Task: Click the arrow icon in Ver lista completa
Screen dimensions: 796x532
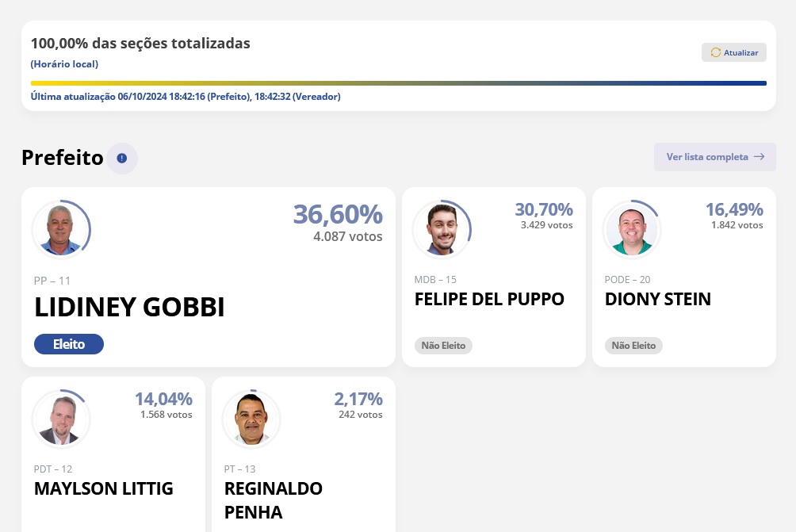Action: pos(760,157)
